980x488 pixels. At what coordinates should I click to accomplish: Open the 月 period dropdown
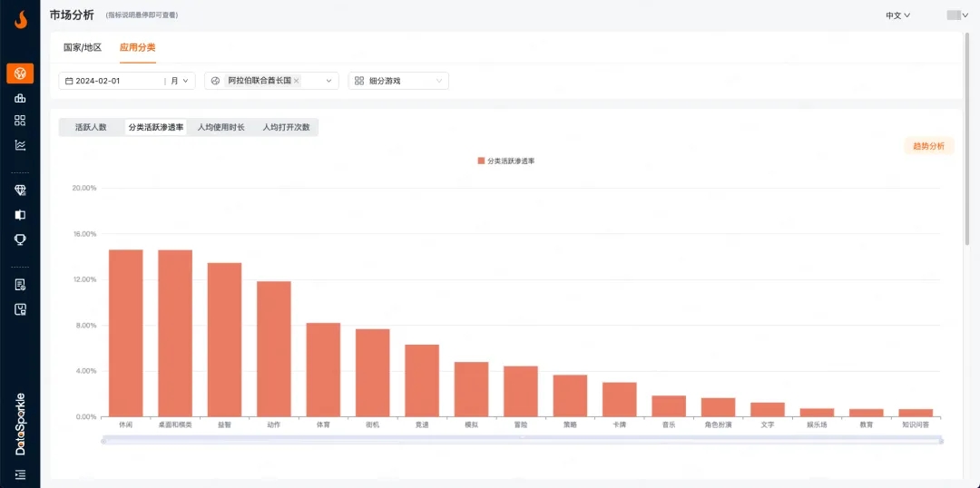180,81
